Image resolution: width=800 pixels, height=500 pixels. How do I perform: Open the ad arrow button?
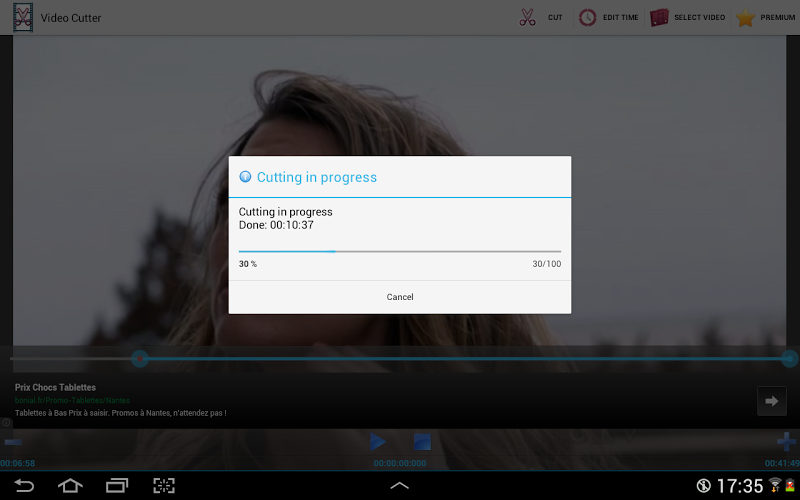coord(771,401)
